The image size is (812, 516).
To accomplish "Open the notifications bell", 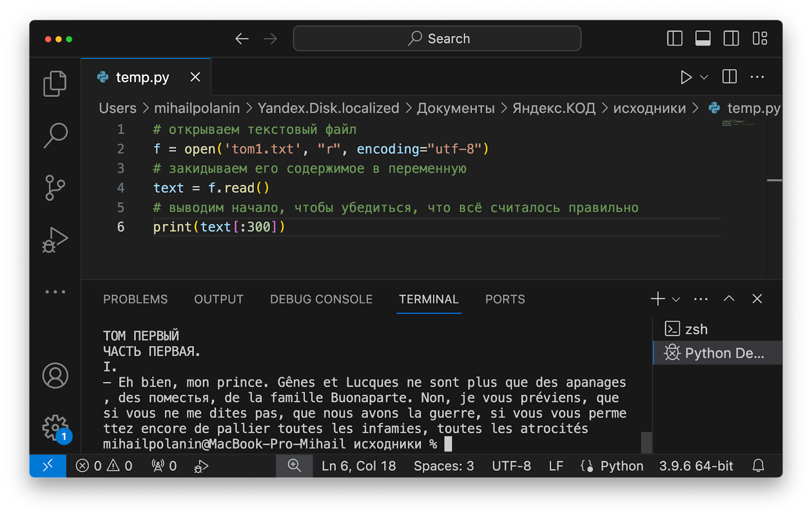I will [758, 466].
